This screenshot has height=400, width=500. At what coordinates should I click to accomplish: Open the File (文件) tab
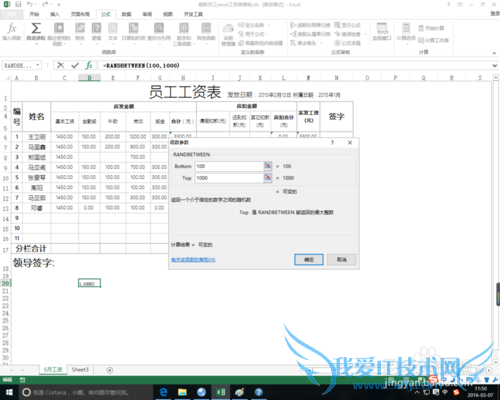[x=11, y=14]
